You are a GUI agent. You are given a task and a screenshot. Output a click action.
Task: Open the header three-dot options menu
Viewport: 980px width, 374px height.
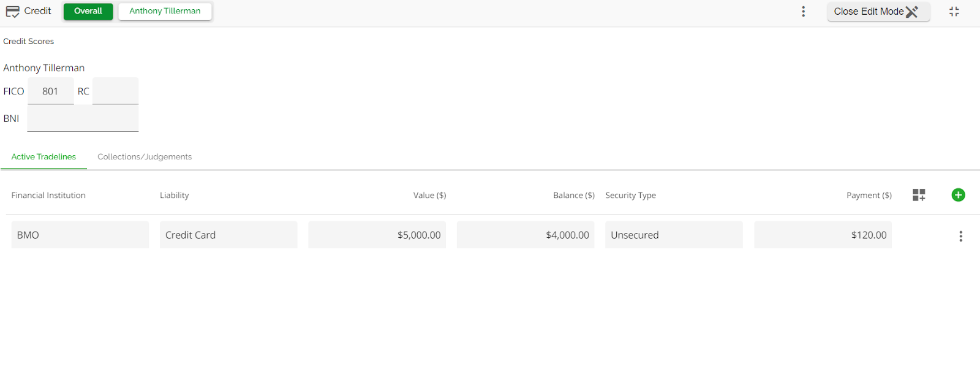[803, 12]
